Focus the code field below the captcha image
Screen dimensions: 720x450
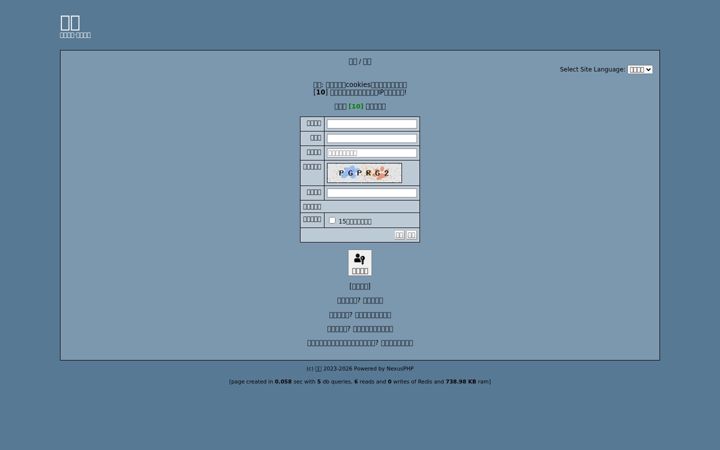tap(372, 192)
